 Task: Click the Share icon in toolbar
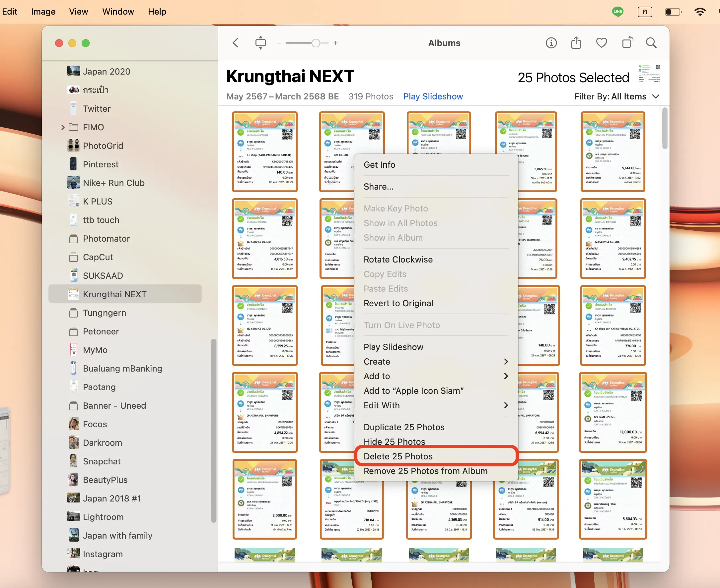tap(576, 43)
